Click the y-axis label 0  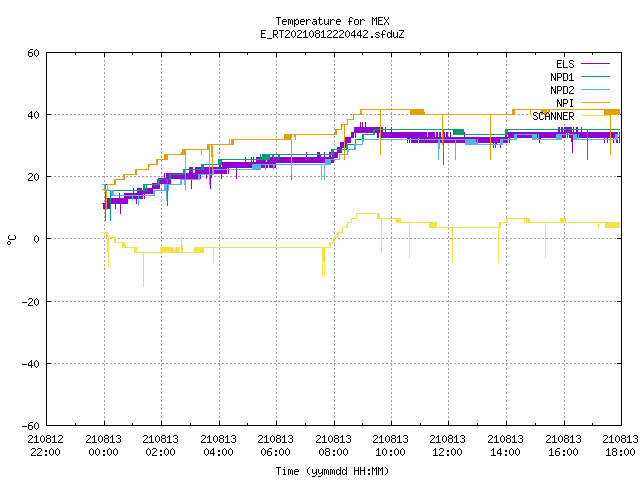(x=37, y=239)
